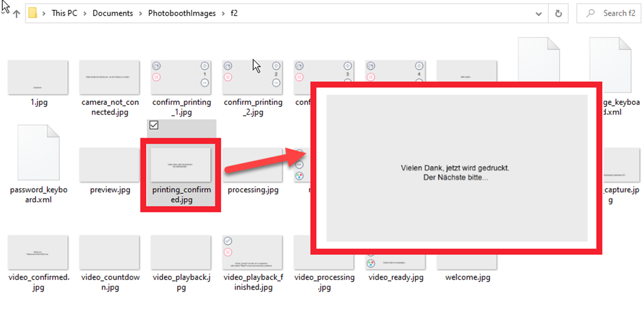Viewport: 644px width, 317px height.
Task: Select the video_countdown.jpg thumbnail
Action: (x=109, y=252)
